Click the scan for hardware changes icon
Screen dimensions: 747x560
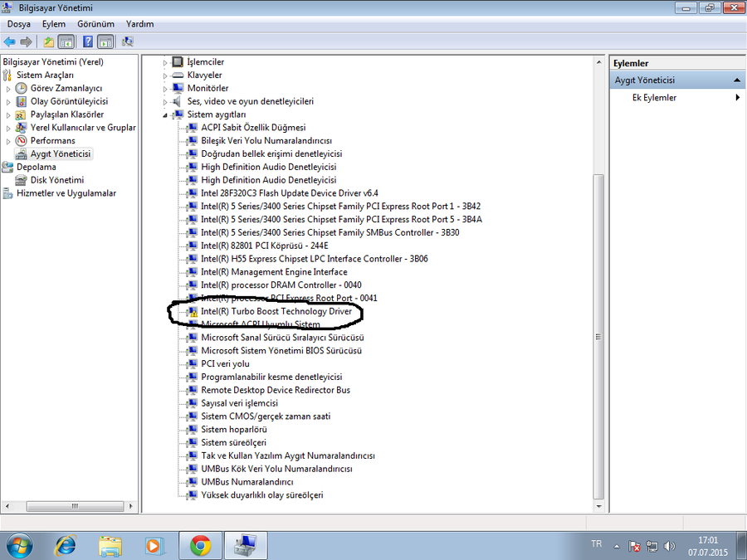tap(127, 42)
